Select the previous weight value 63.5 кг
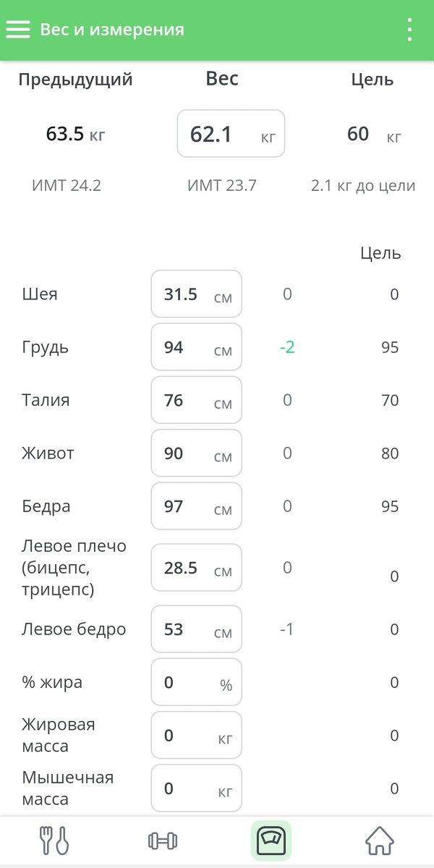The image size is (434, 868). click(75, 133)
